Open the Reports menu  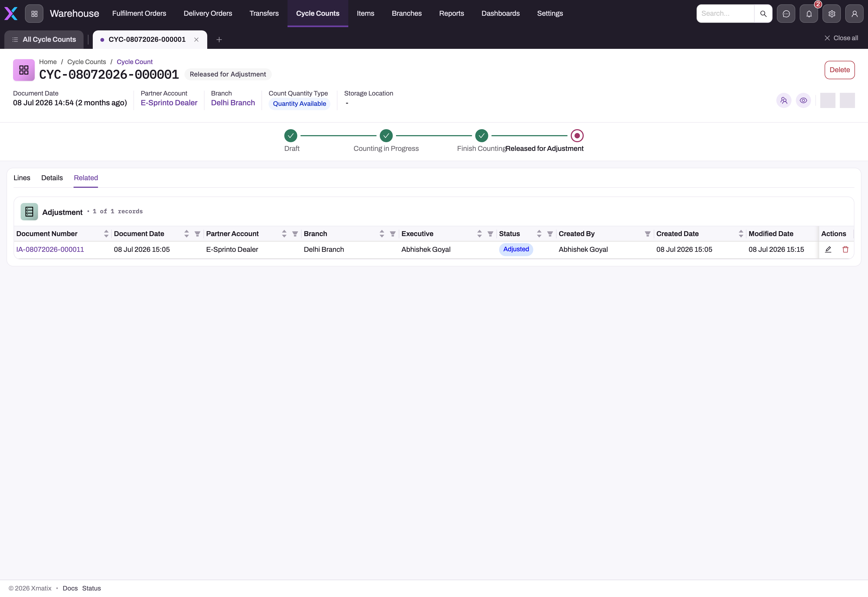click(x=451, y=14)
